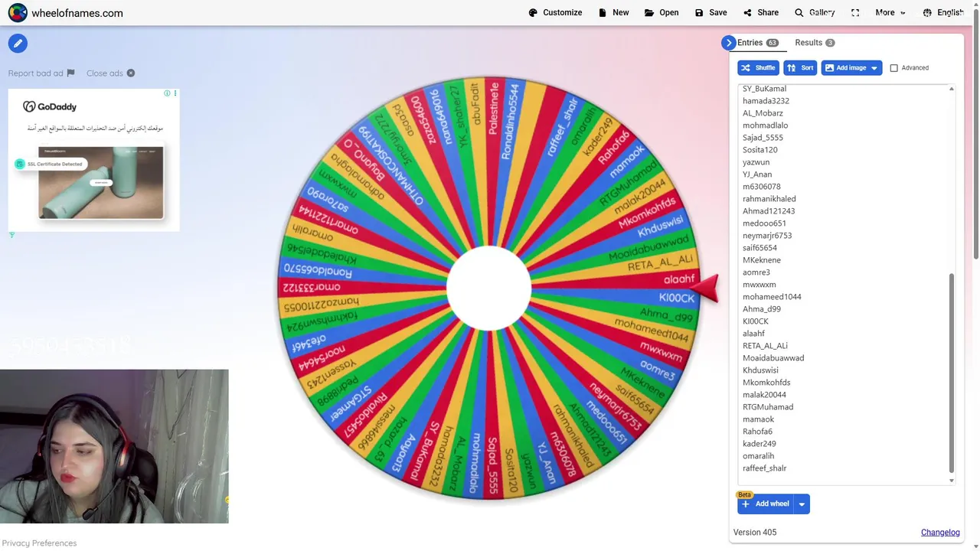Screen dimensions: 980x551
Task: Switch to the Entries tab
Action: [x=757, y=43]
